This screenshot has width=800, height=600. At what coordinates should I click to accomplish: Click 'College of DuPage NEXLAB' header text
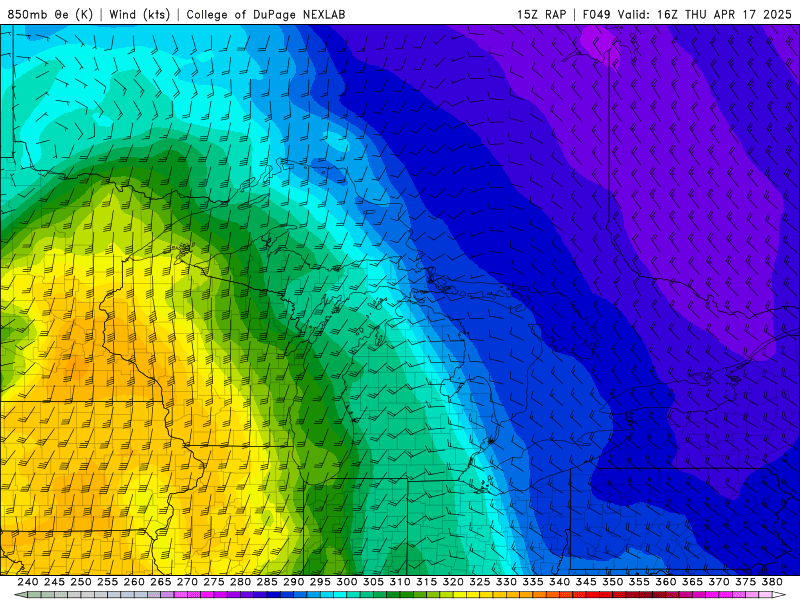[266, 14]
